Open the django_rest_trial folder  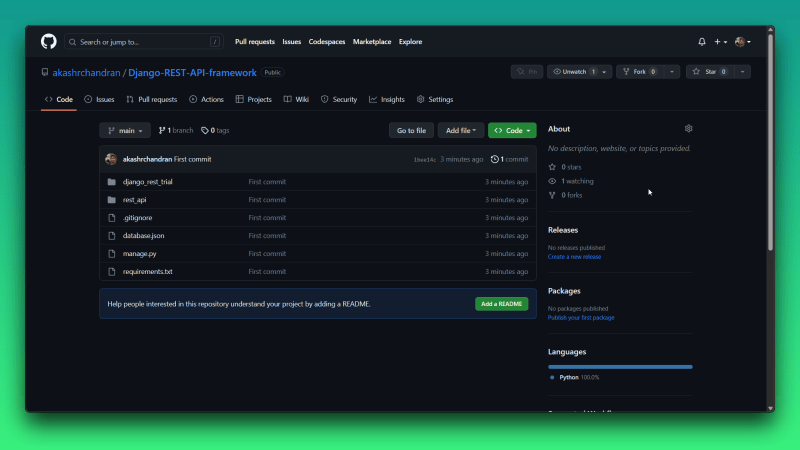click(147, 182)
